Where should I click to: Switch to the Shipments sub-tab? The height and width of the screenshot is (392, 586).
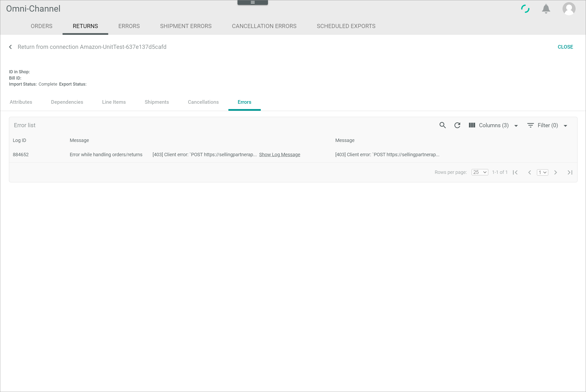[x=157, y=102]
